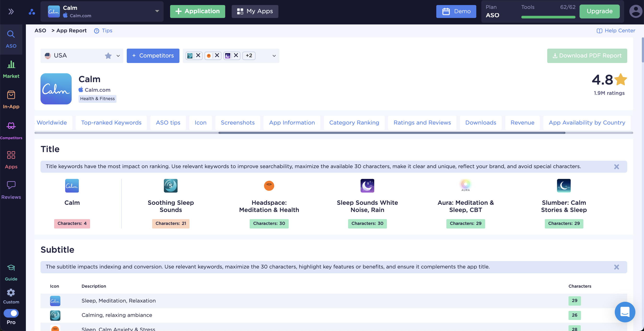Click the 'Characters: 4' badge under Calm
This screenshot has height=331, width=644.
click(x=72, y=224)
